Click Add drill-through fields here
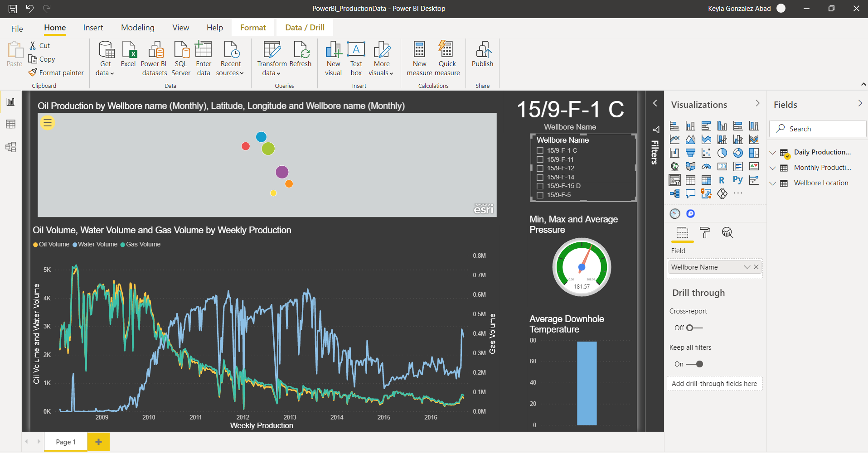 714,383
